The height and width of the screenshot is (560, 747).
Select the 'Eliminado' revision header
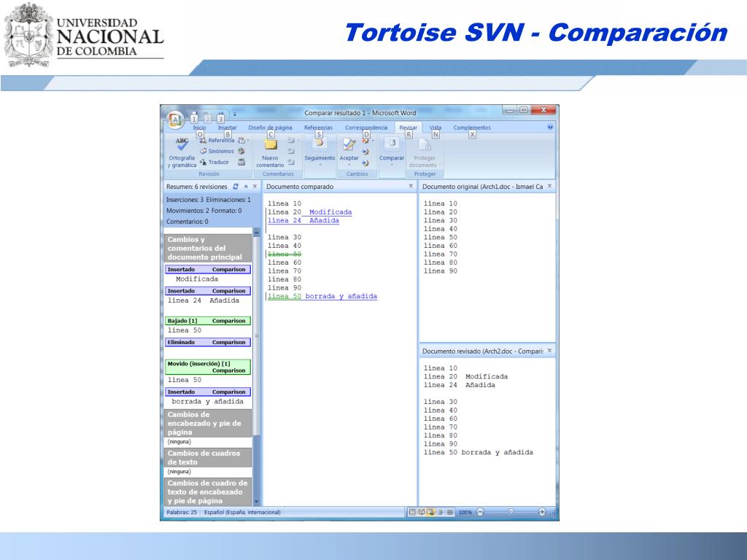[208, 343]
